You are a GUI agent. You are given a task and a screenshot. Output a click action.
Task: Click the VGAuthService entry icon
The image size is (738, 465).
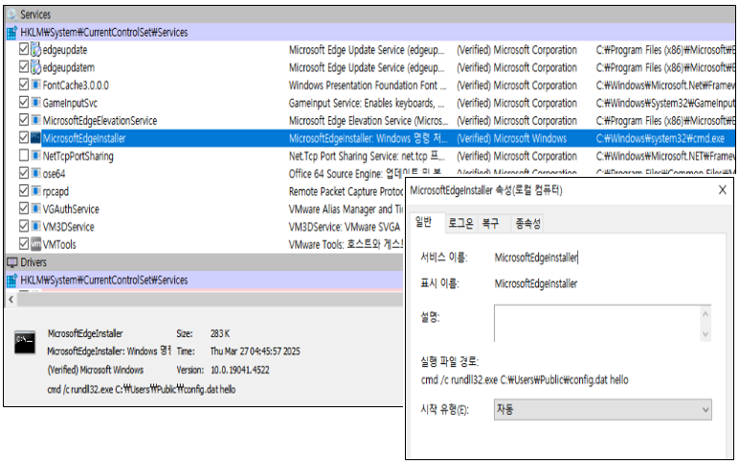(x=36, y=208)
